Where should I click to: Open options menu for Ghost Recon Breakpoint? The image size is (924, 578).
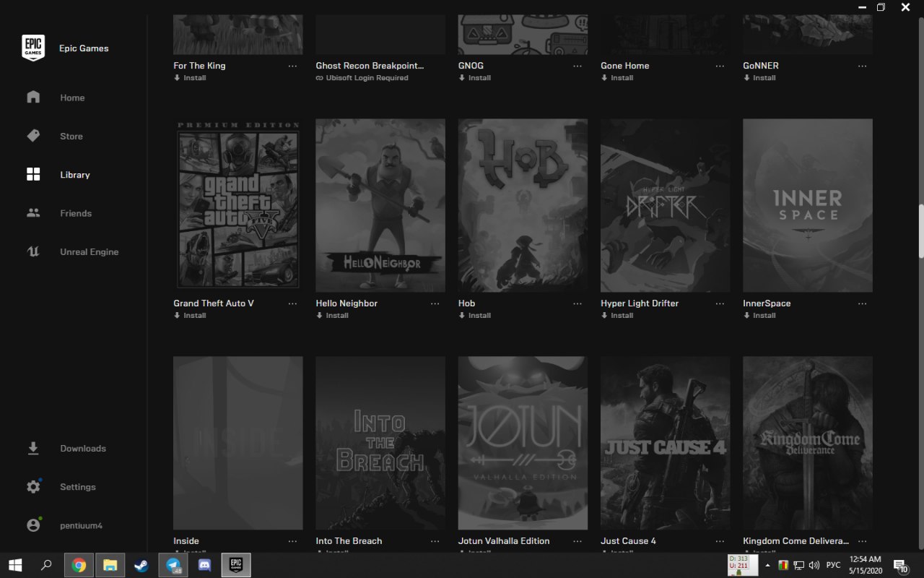435,66
